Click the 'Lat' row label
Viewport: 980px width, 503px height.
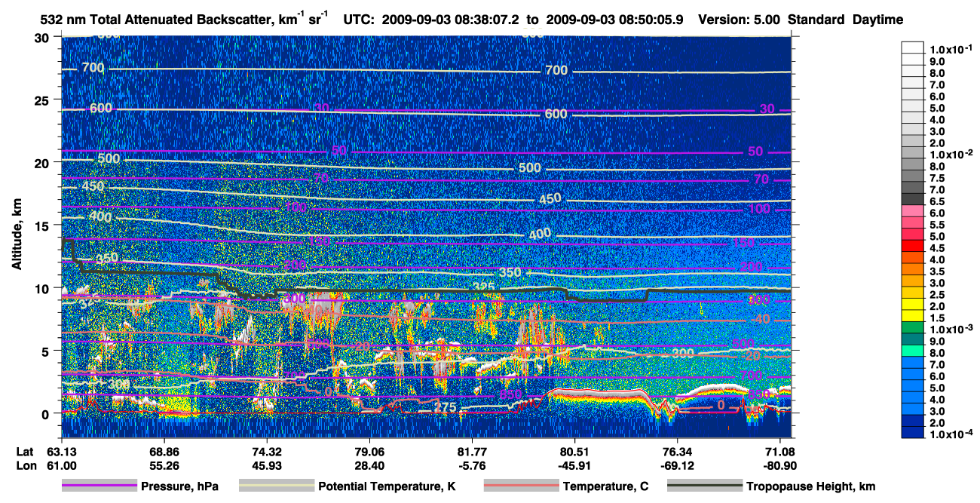26,452
